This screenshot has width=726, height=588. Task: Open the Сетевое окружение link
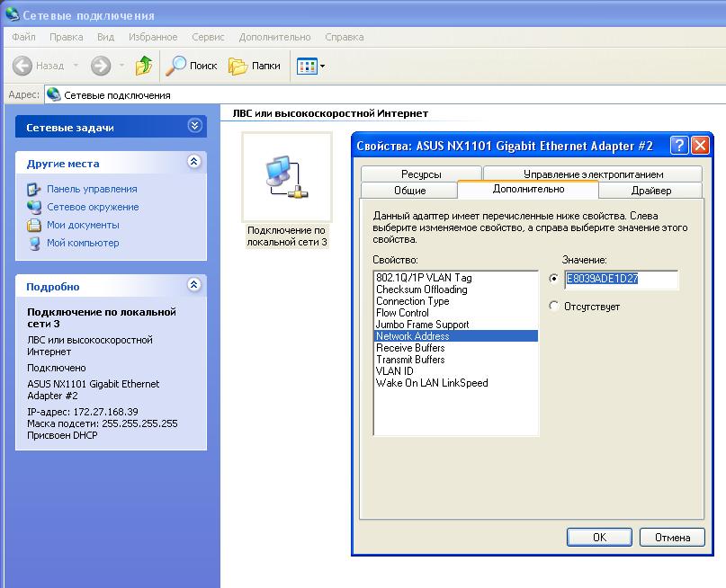tap(93, 208)
